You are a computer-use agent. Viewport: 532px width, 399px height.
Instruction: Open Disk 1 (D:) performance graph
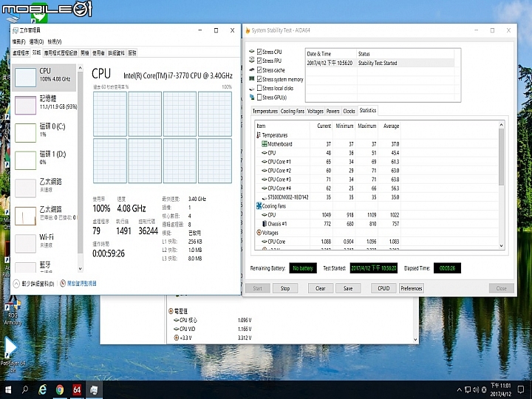[x=25, y=160]
